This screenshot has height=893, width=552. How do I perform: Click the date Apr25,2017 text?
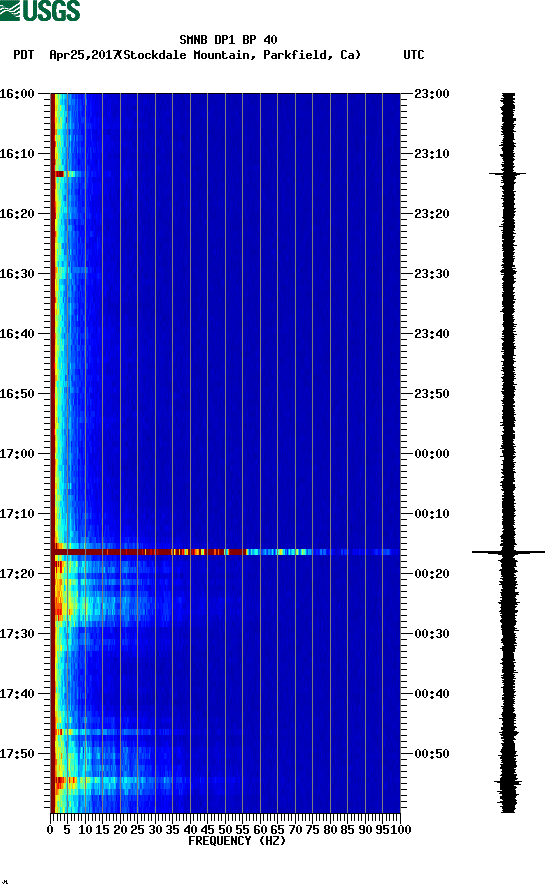(84, 55)
